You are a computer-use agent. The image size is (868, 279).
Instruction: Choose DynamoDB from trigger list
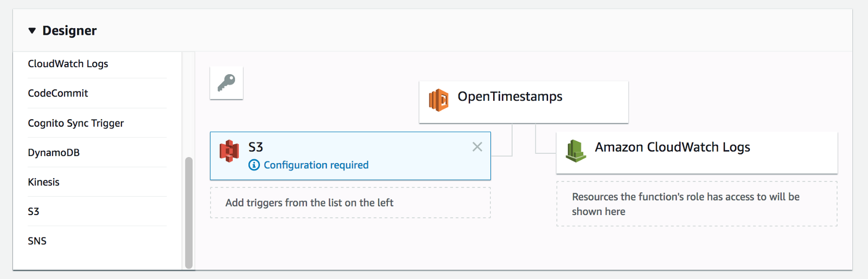click(97, 152)
